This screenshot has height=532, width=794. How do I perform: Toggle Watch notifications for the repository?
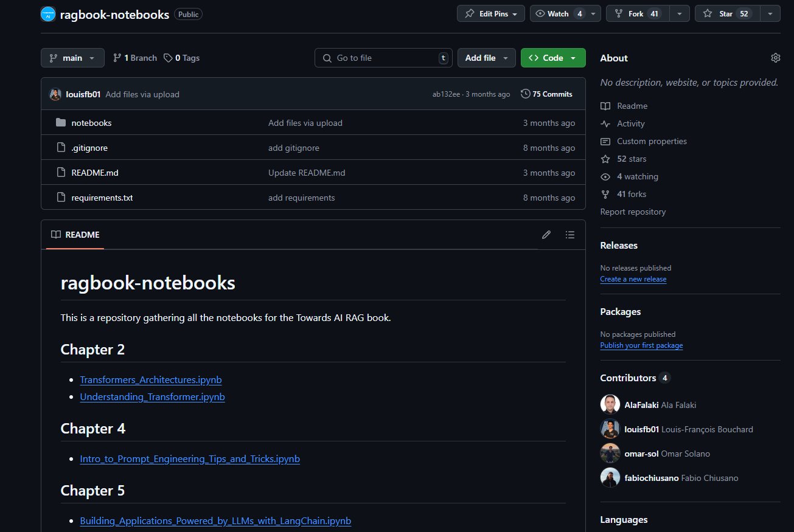pos(558,13)
